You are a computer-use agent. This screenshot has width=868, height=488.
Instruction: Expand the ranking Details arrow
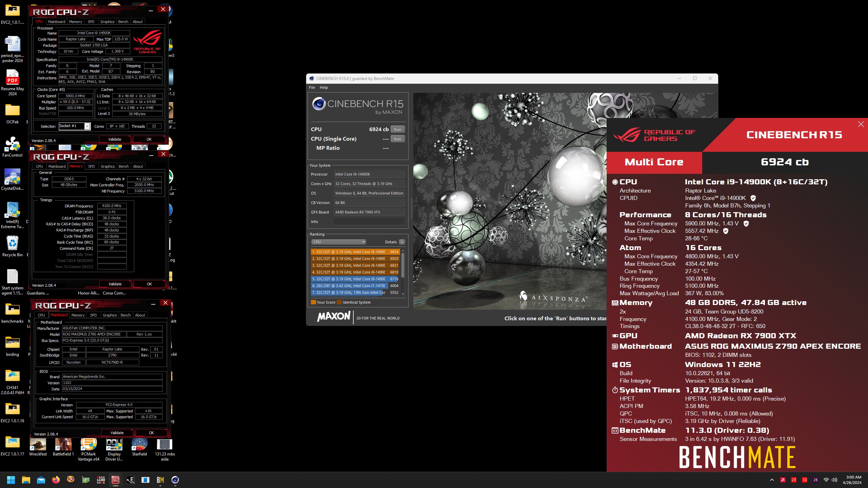402,242
